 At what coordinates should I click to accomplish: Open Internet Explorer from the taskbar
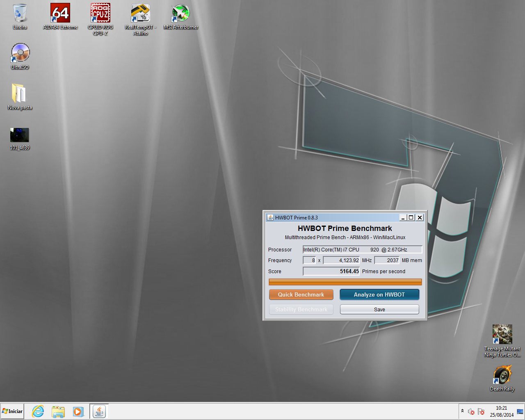click(38, 411)
